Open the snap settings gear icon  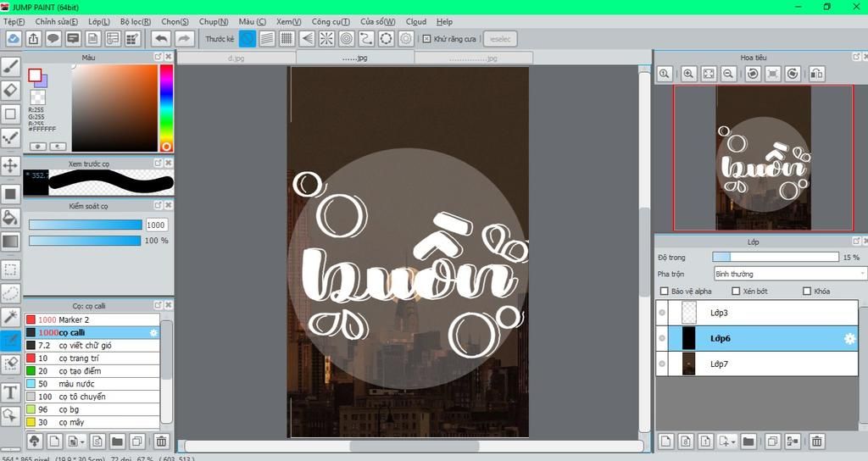click(406, 39)
